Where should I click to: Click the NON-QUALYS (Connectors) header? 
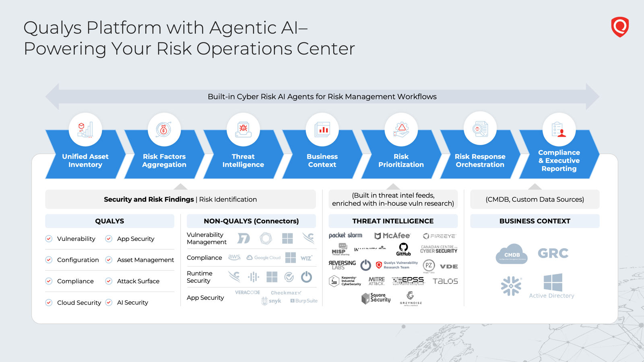(x=252, y=221)
